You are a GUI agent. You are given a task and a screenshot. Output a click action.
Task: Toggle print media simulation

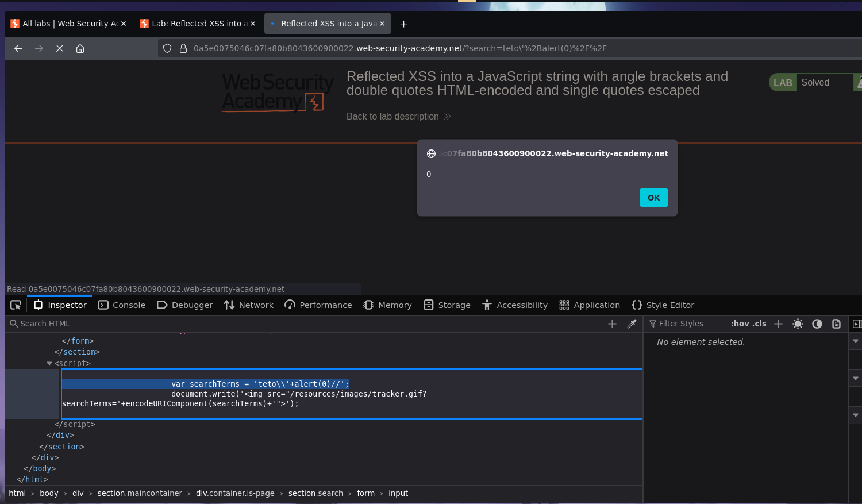point(836,324)
